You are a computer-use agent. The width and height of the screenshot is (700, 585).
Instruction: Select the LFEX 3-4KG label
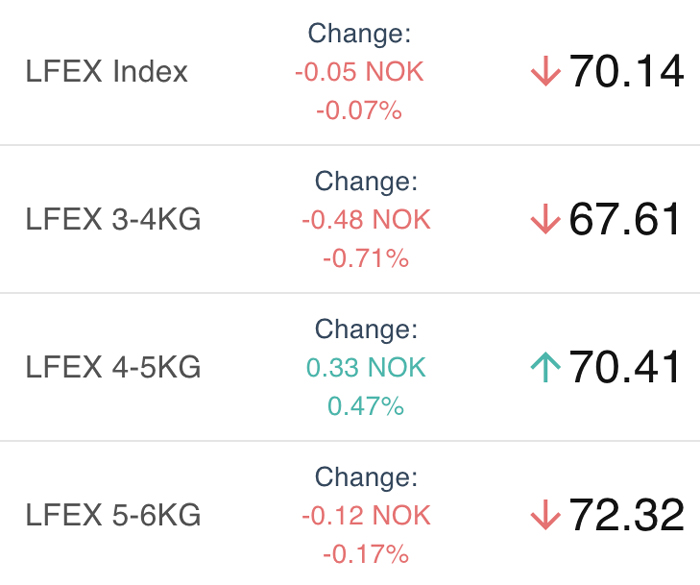113,219
